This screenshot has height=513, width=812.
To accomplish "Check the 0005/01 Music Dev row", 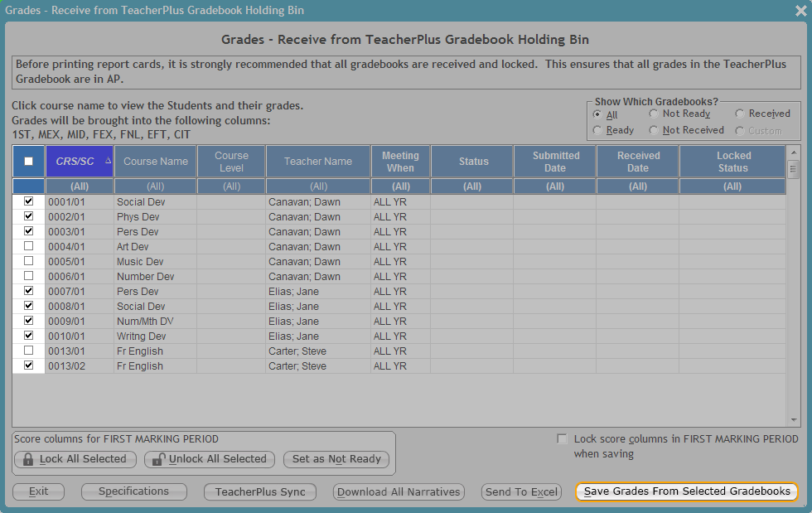I will pyautogui.click(x=28, y=261).
